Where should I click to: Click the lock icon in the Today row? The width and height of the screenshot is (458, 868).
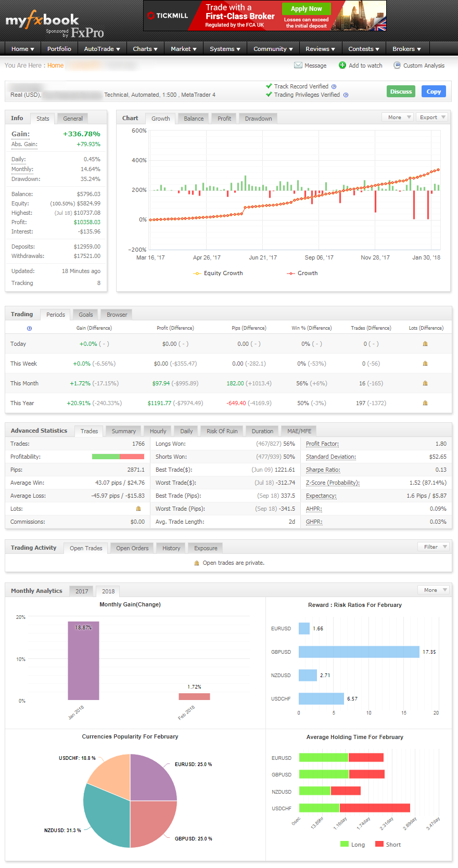pos(425,344)
